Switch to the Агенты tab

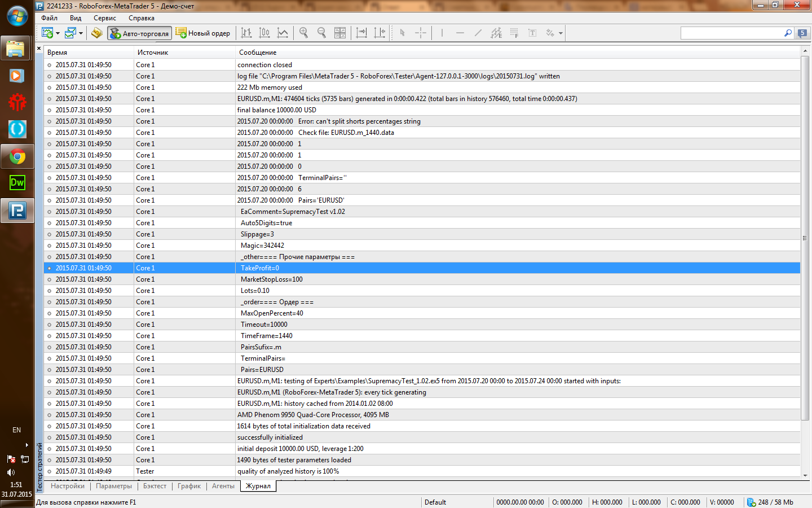coord(223,486)
